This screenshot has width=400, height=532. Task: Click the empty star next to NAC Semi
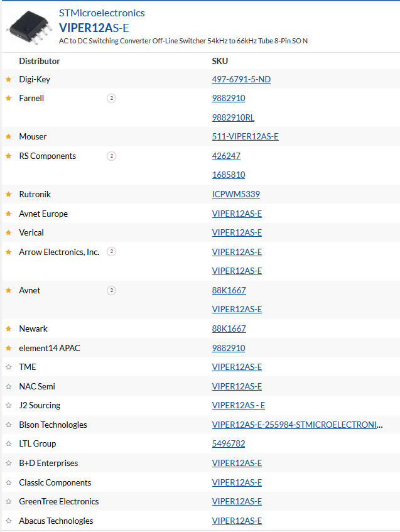[x=9, y=386]
